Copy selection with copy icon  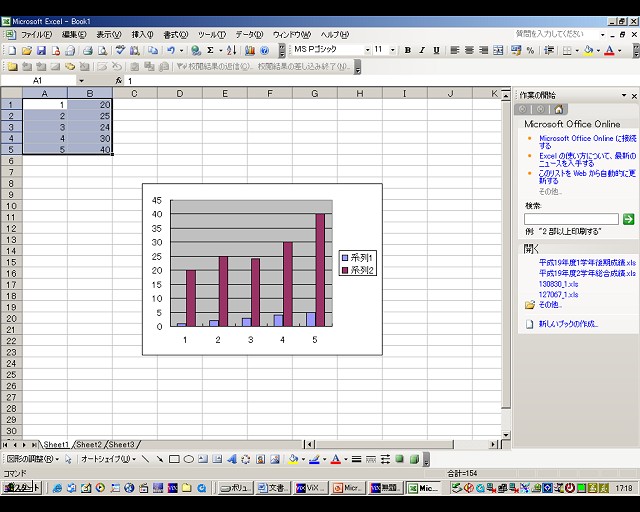coord(153,51)
